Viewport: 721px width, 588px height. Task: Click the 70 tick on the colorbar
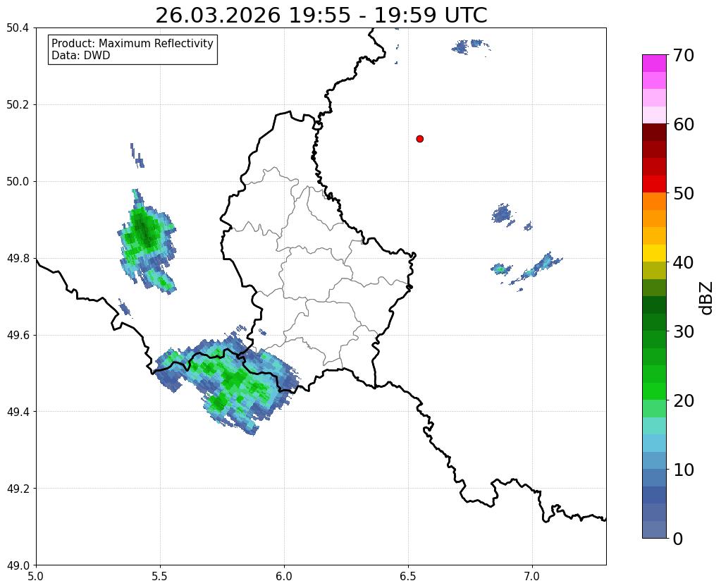click(683, 55)
